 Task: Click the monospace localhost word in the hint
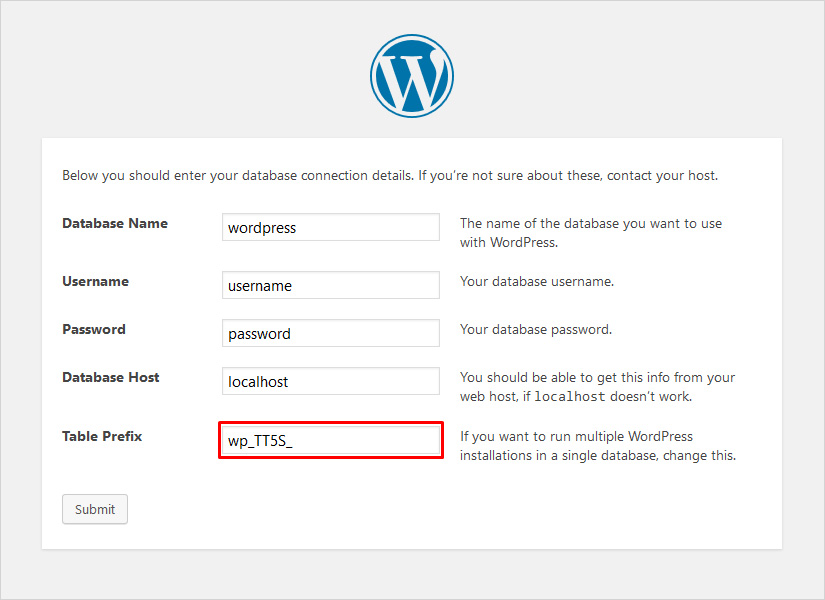coord(571,397)
